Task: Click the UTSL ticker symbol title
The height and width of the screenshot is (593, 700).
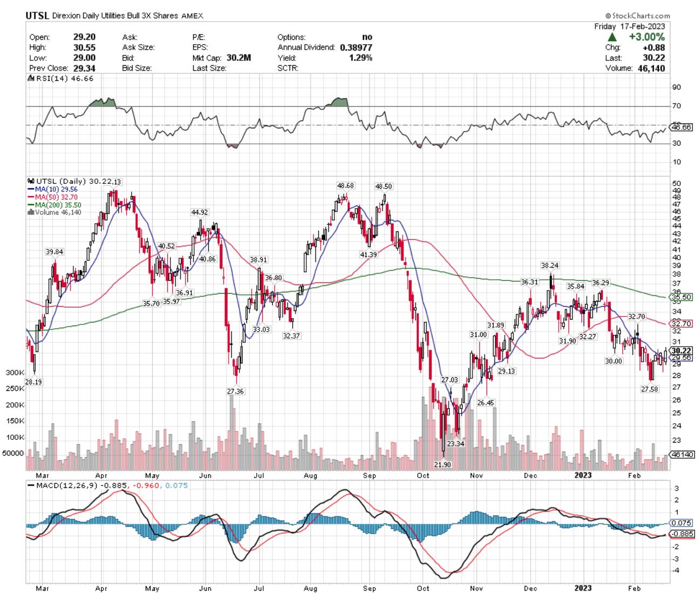Action: coord(37,16)
